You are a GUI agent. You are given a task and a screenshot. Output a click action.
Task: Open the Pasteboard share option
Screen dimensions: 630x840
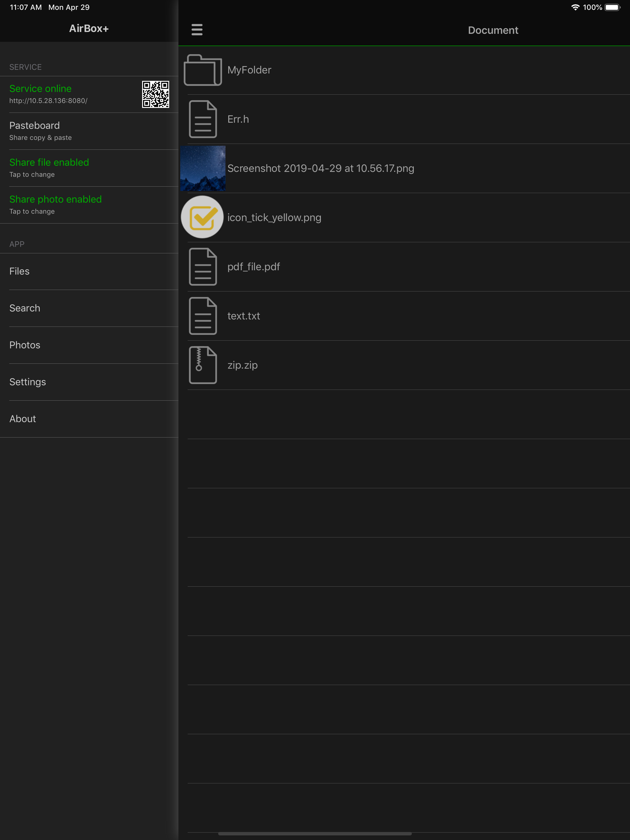34,126
